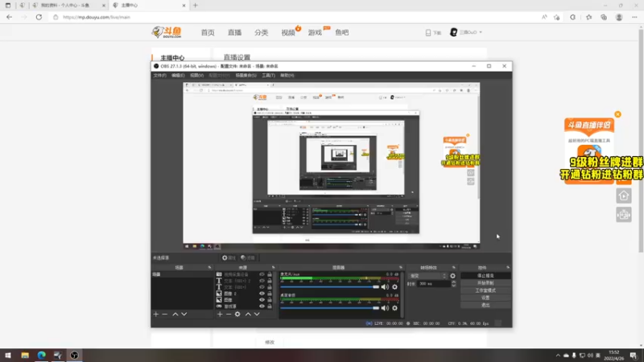
Task: Open Douyu 直播 navigation link
Action: [234, 32]
